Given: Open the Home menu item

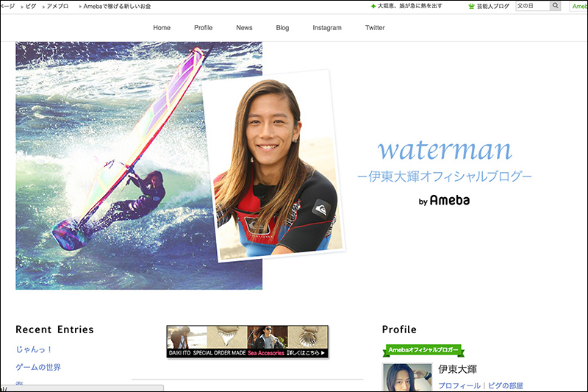Looking at the screenshot, I should tap(162, 28).
